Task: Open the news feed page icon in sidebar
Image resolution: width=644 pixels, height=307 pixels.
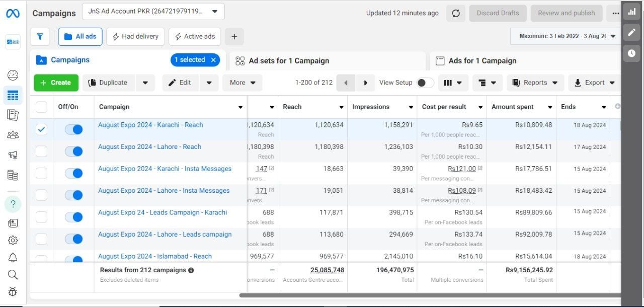Action: 13,223
